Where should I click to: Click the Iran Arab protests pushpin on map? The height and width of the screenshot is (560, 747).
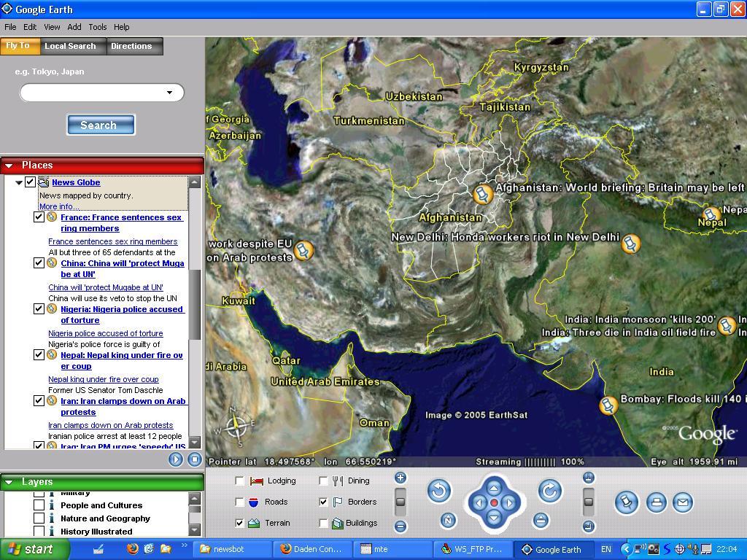303,250
